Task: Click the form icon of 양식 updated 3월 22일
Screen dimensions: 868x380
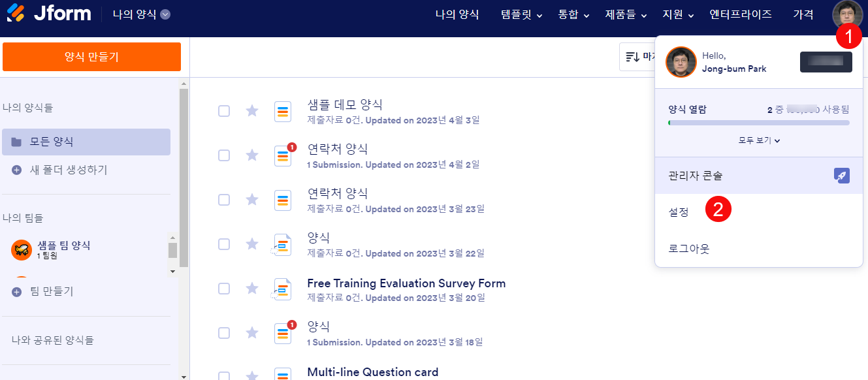Action: 282,245
